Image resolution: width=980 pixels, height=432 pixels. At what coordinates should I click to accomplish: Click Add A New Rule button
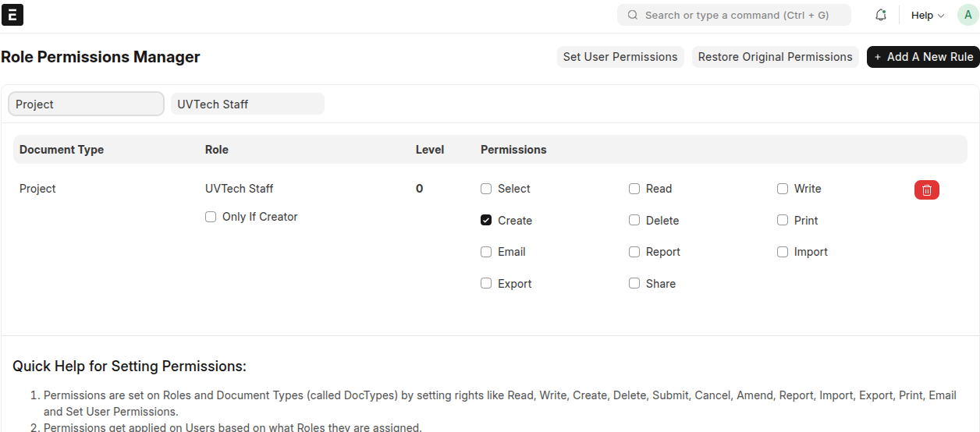pos(923,57)
